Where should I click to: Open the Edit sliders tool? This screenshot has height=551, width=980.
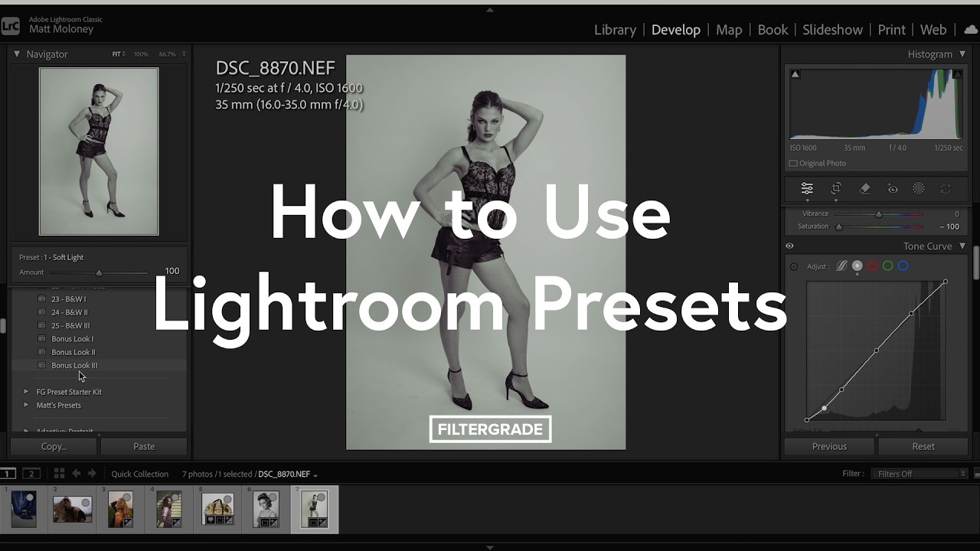coord(807,188)
